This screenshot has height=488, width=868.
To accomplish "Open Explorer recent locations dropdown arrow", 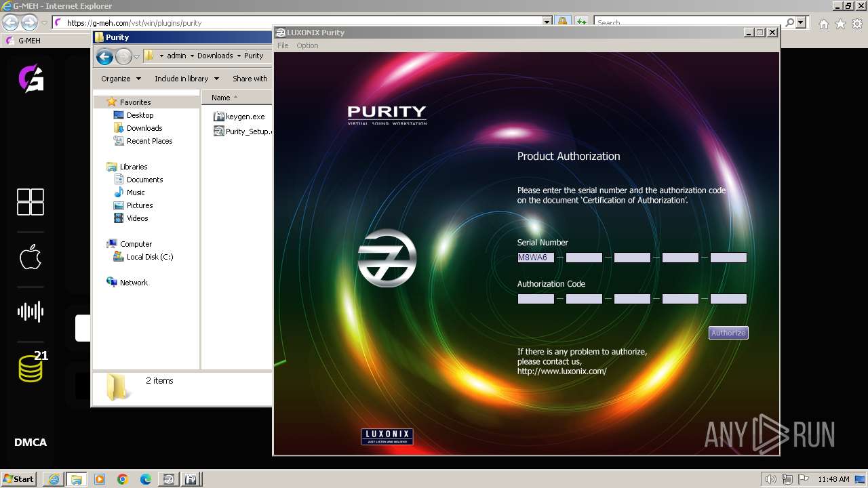I will click(x=136, y=56).
